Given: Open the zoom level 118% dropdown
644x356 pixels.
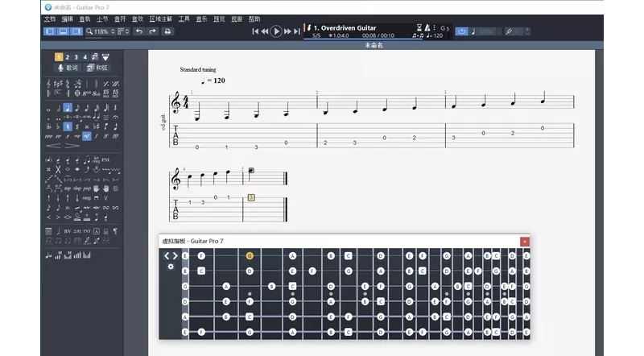Looking at the screenshot, I should pyautogui.click(x=101, y=31).
